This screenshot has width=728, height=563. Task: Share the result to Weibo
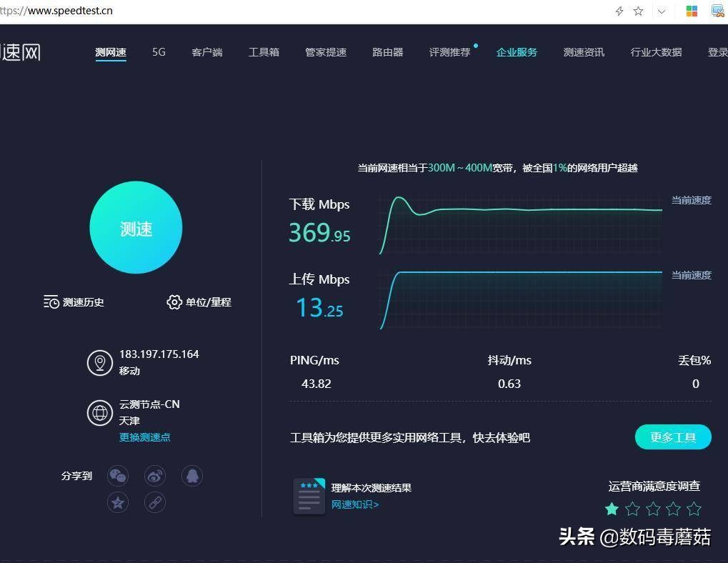point(155,476)
